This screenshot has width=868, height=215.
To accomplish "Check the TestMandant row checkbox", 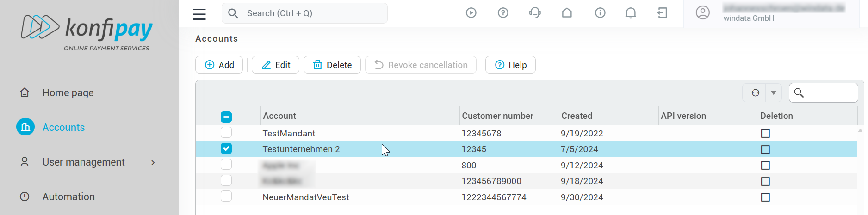I will (x=226, y=133).
